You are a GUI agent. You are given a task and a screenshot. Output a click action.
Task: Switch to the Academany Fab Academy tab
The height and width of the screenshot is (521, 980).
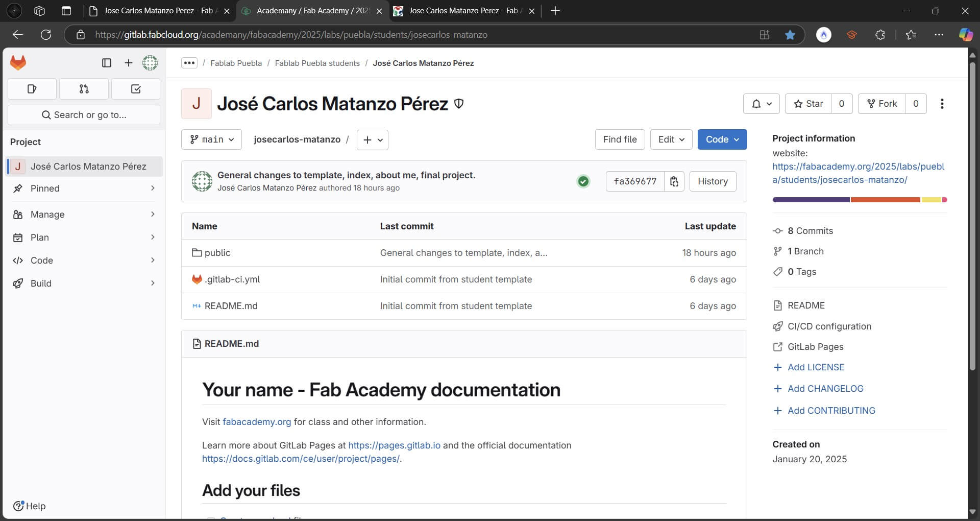point(312,11)
